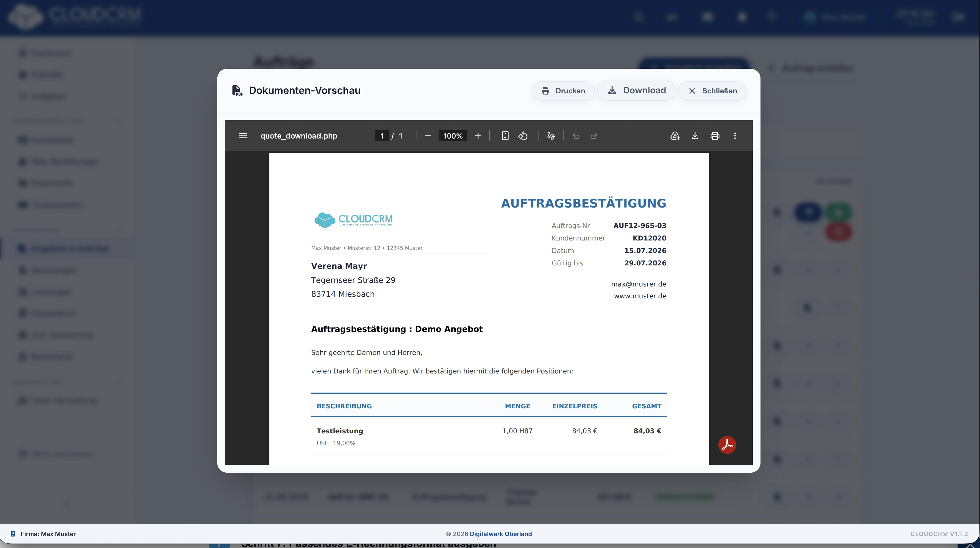
Task: Open the Digitalwerk Oberland footer link
Action: pos(501,534)
